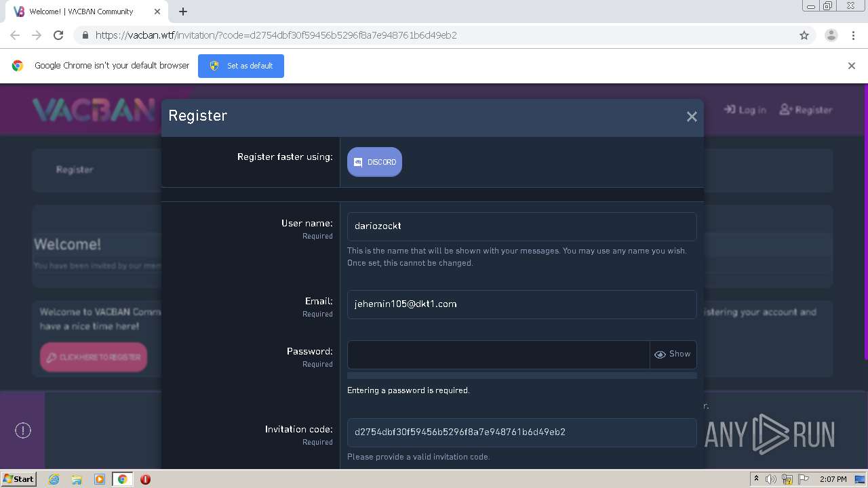Click into the Password field
The image size is (868, 488).
point(498,354)
